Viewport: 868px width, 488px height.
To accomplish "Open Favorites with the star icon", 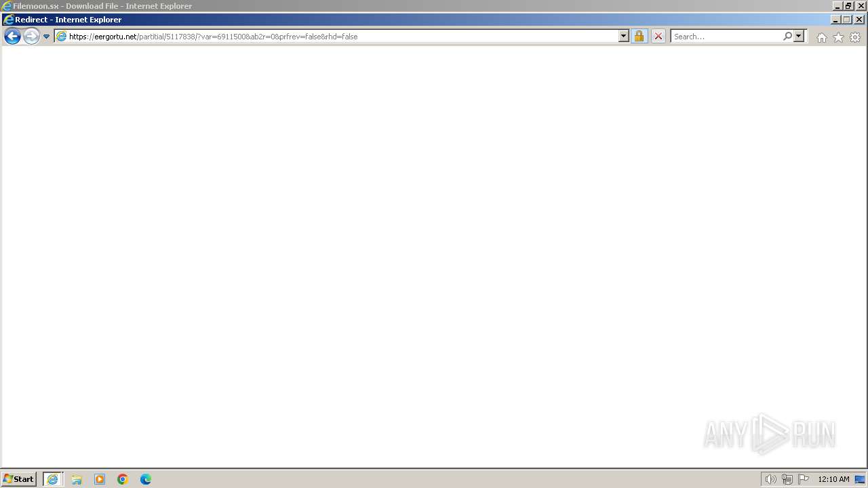I will click(838, 37).
